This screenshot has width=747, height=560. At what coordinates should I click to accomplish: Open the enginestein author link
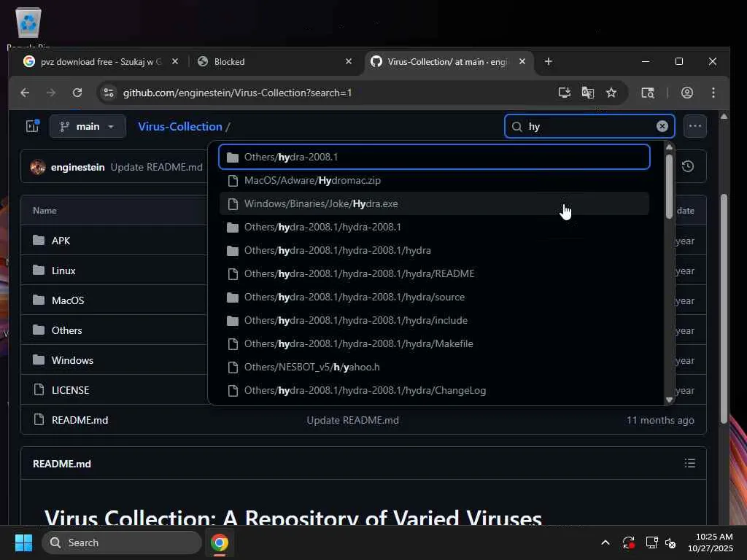[77, 167]
